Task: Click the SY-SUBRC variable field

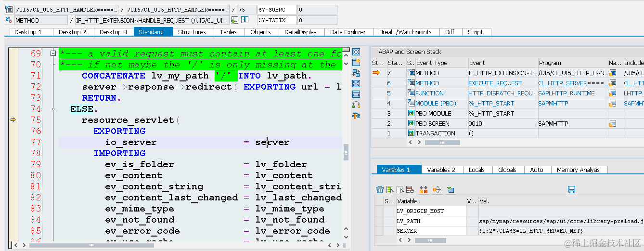Action: (277, 10)
